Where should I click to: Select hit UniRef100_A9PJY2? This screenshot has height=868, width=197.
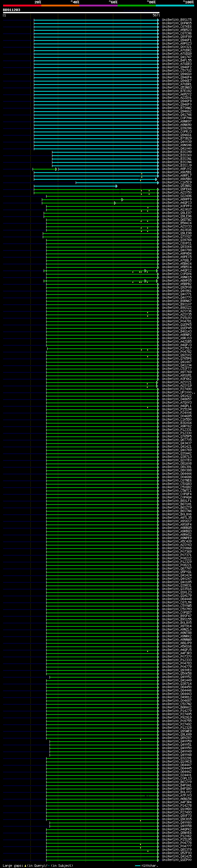coord(177,169)
